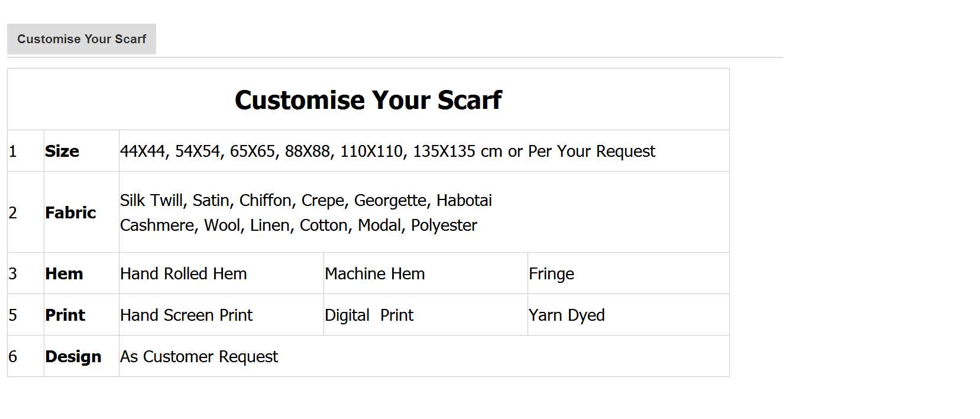The width and height of the screenshot is (980, 419).
Task: Choose the Hand Rolled Hem cell
Action: tap(183, 274)
